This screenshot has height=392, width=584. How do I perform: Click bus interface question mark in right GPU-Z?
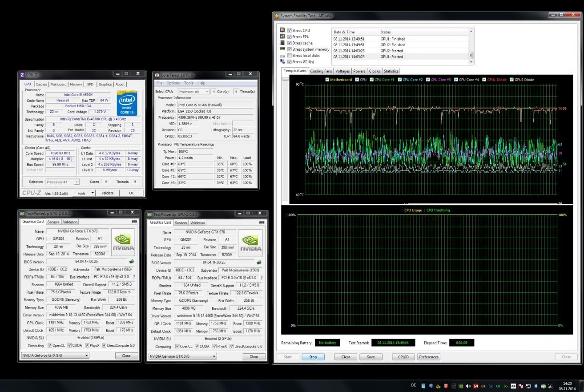(x=262, y=278)
